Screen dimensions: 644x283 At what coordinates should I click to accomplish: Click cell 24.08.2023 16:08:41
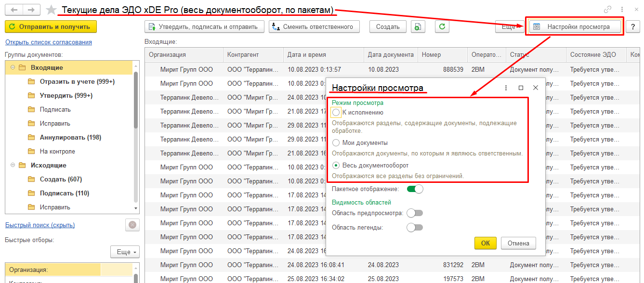(316, 265)
